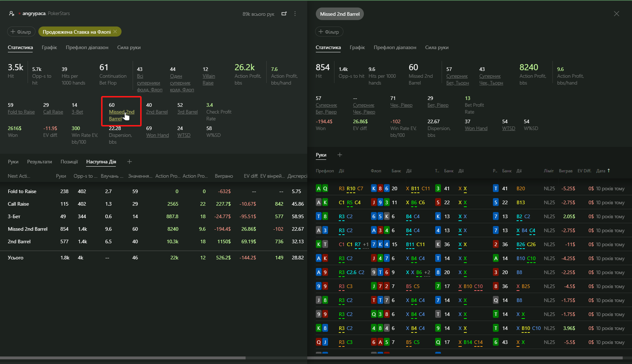Screen dimensions: 632x364
Task: Open the Call Raise stat link
Action: [x=53, y=112]
